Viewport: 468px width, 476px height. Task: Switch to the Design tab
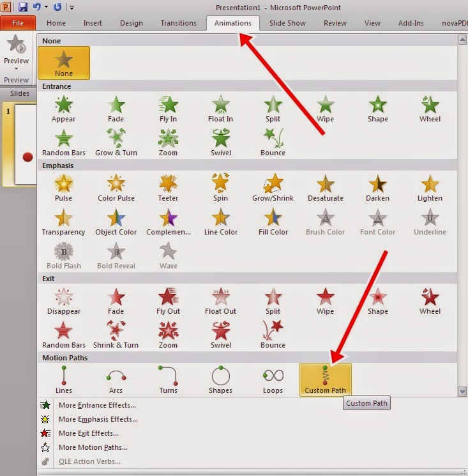[x=132, y=23]
